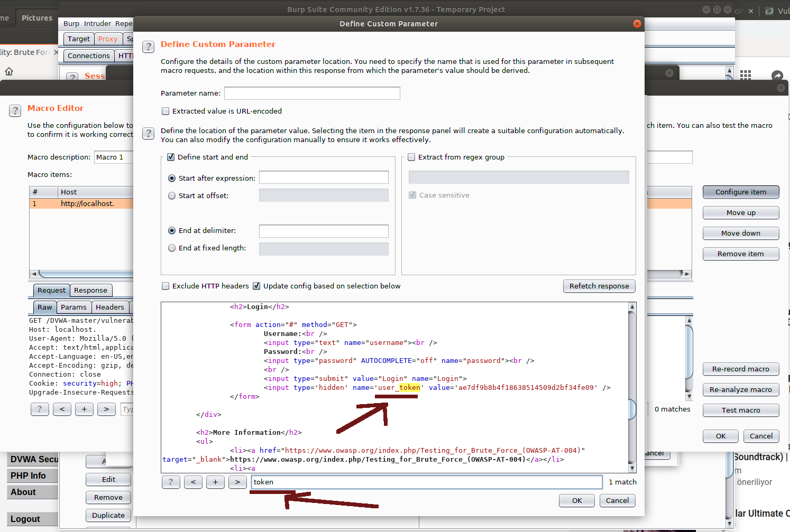This screenshot has height=532, width=790.
Task: Switch to Target tab
Action: coord(79,39)
